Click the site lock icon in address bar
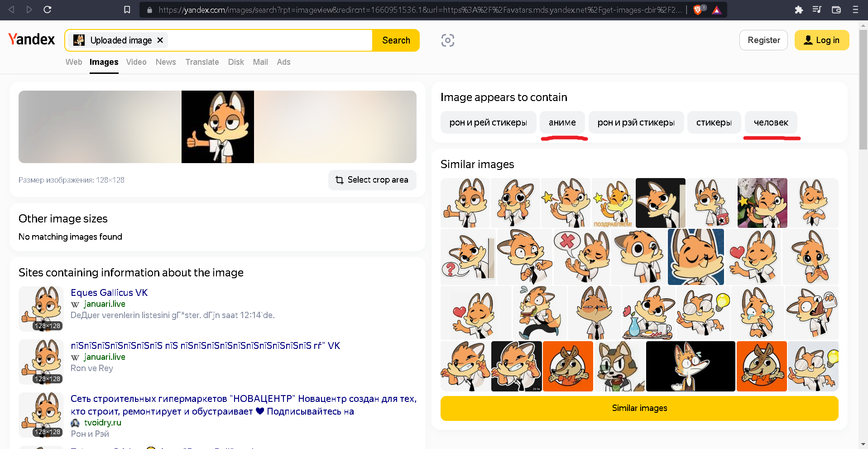 150,10
